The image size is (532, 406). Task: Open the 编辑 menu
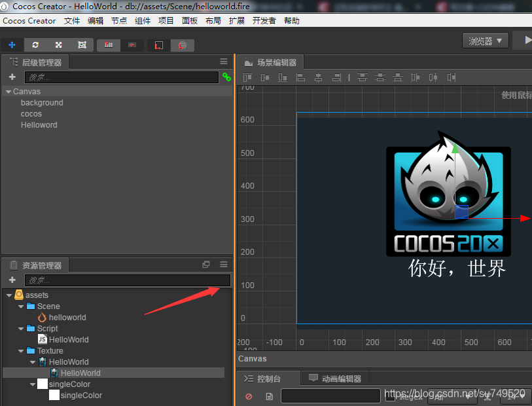pos(96,21)
